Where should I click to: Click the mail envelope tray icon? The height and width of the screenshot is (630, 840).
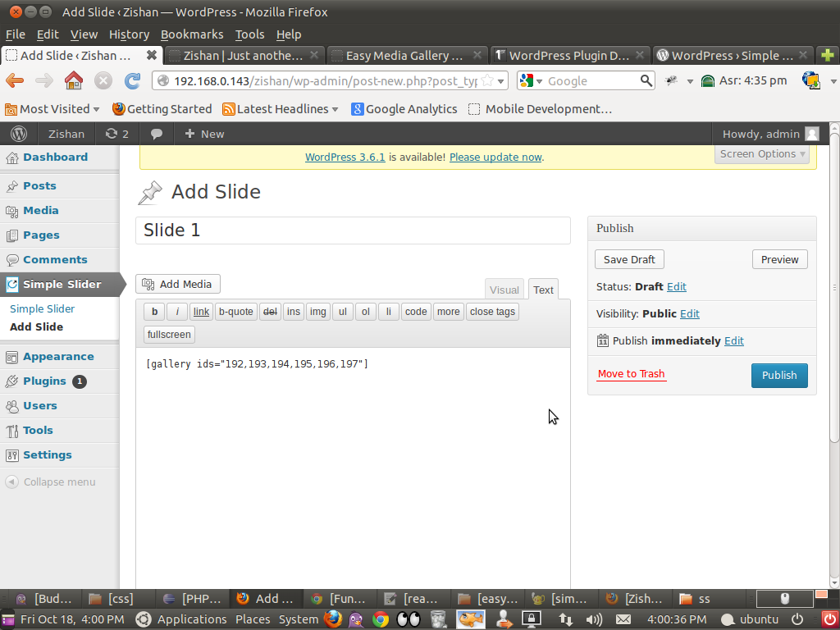(x=623, y=620)
